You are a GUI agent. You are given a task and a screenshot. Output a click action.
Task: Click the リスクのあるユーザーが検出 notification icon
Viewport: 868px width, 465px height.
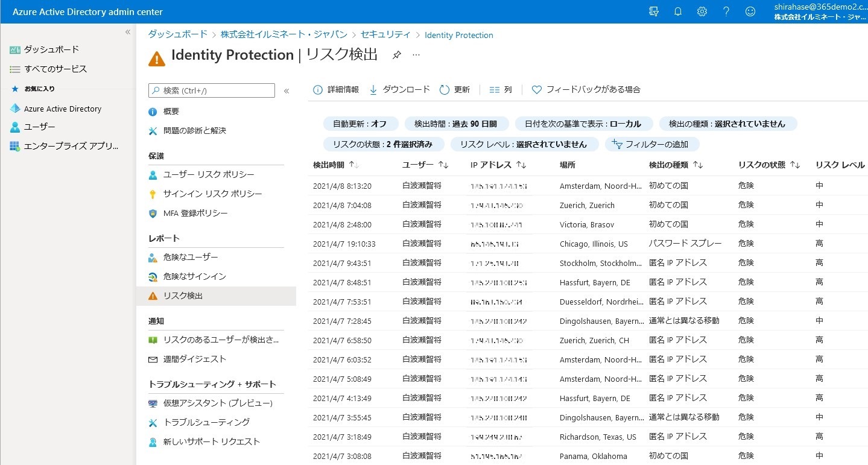[153, 340]
